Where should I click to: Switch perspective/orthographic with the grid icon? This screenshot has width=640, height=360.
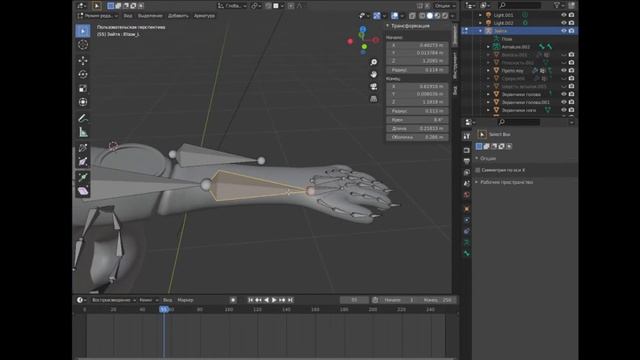point(373,99)
